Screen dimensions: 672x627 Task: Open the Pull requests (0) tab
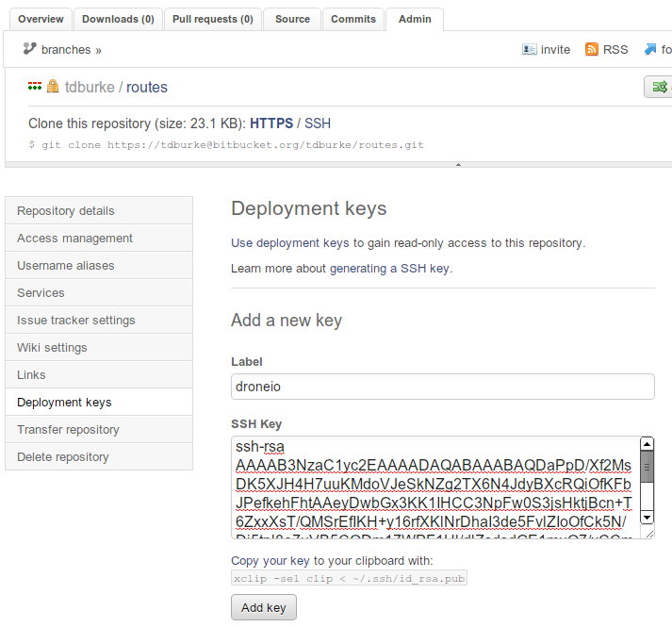pos(213,19)
